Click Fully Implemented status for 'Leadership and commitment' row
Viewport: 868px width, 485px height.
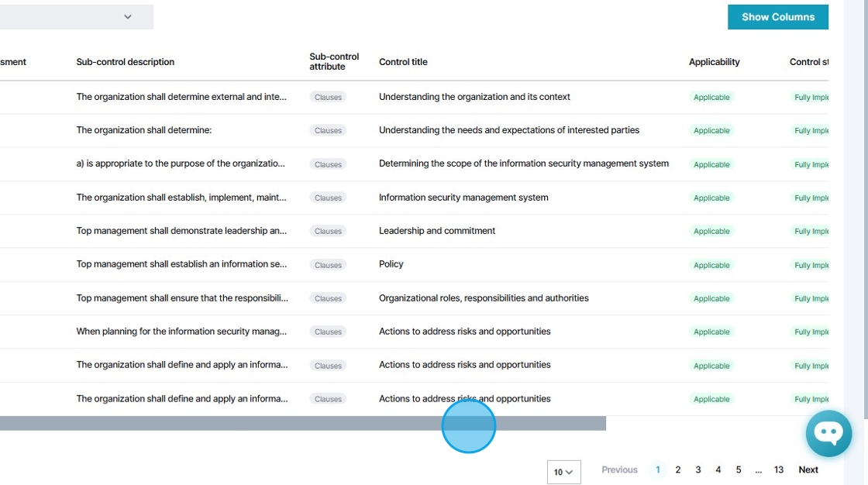click(809, 231)
